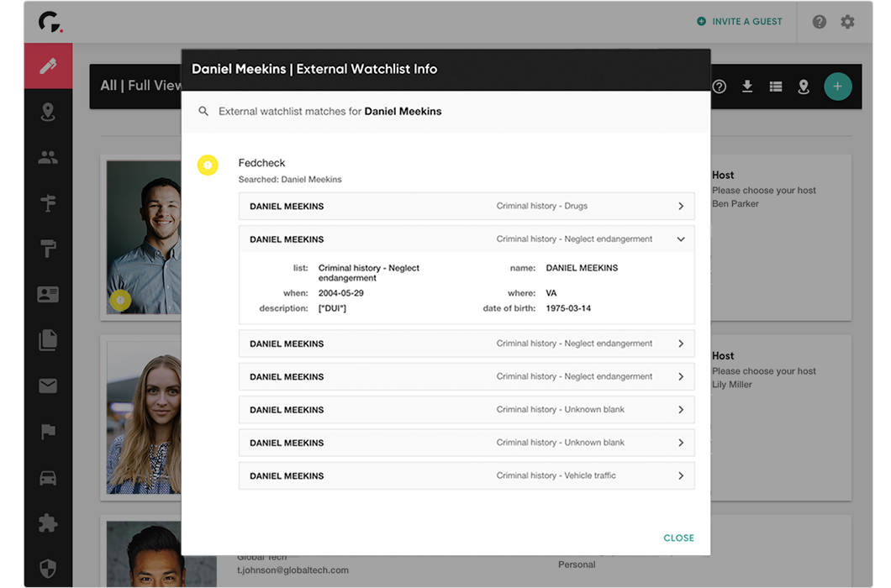Viewport: 891px width, 588px height.
Task: Click date of birth value 1975-03-14
Action: (x=568, y=308)
